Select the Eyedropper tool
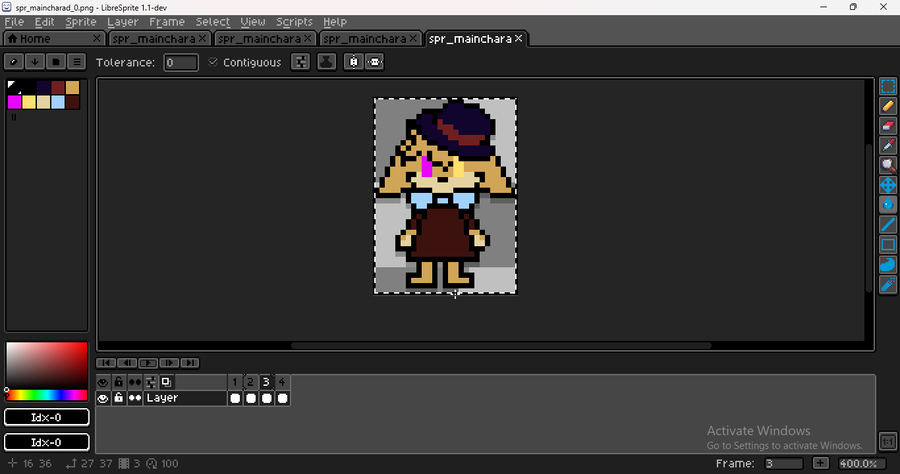 (x=888, y=146)
